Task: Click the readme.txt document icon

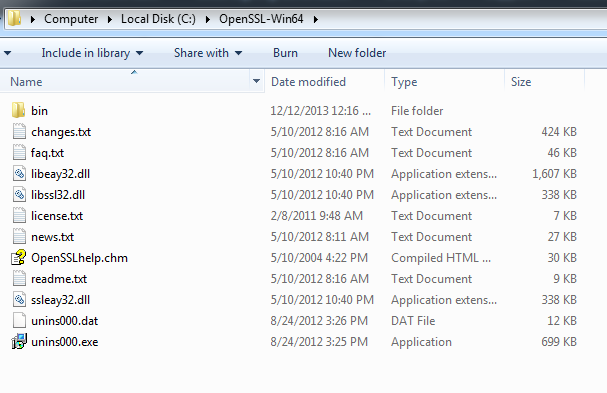Action: pyautogui.click(x=19, y=278)
